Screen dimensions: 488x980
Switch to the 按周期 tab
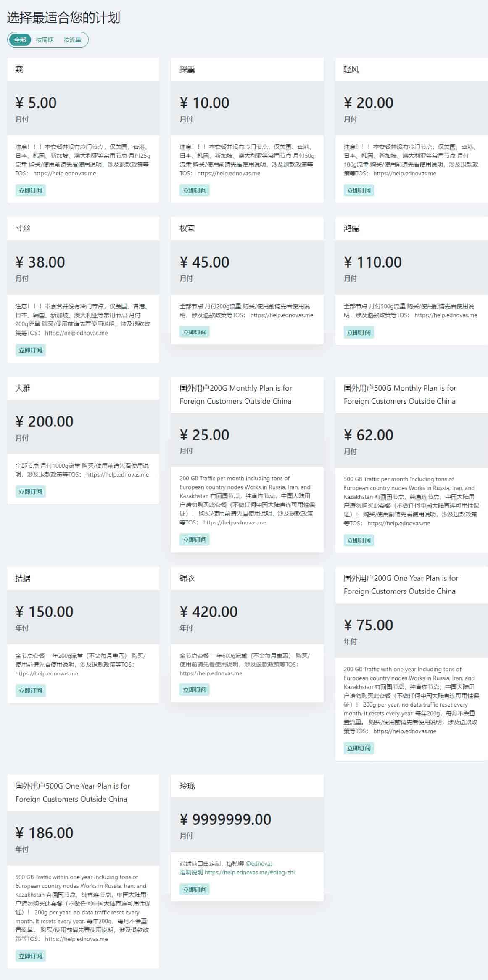(x=45, y=40)
